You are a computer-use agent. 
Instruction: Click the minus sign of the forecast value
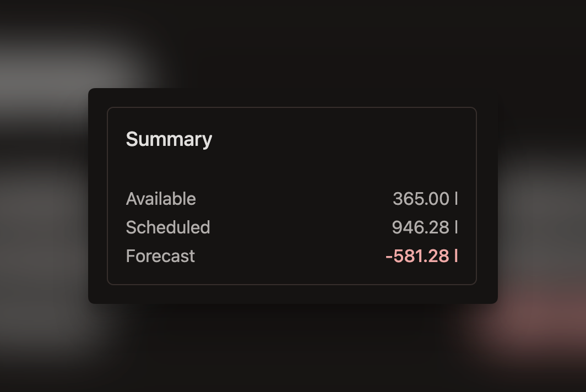pos(389,257)
